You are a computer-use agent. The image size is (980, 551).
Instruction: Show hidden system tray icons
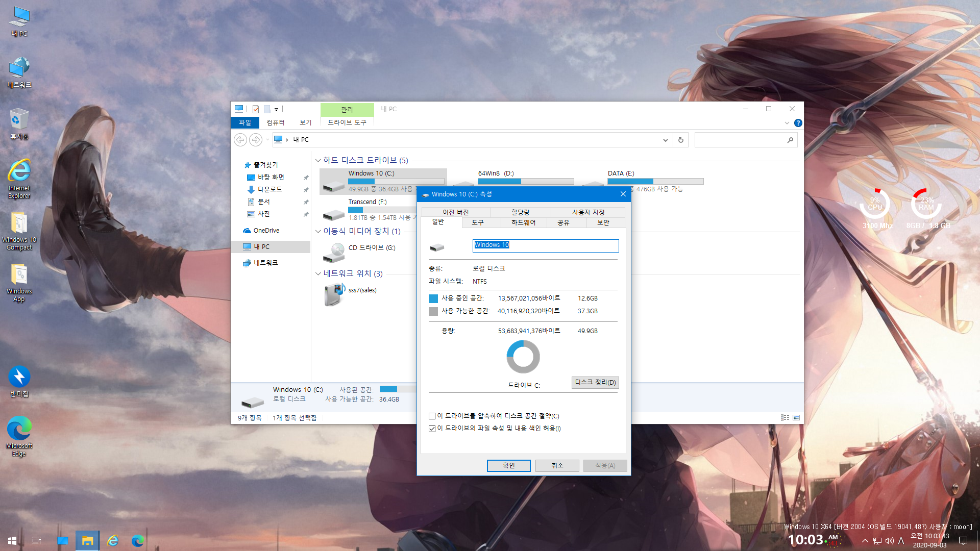coord(865,541)
